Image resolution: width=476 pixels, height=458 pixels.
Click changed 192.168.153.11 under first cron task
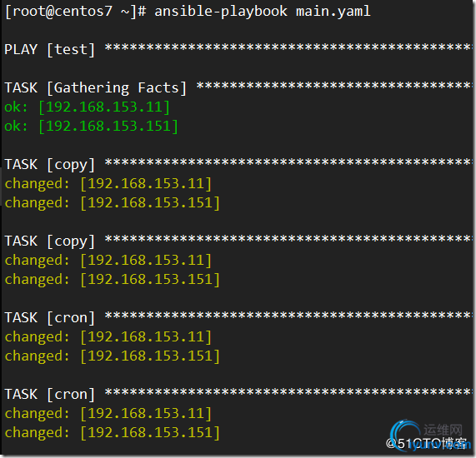point(108,337)
